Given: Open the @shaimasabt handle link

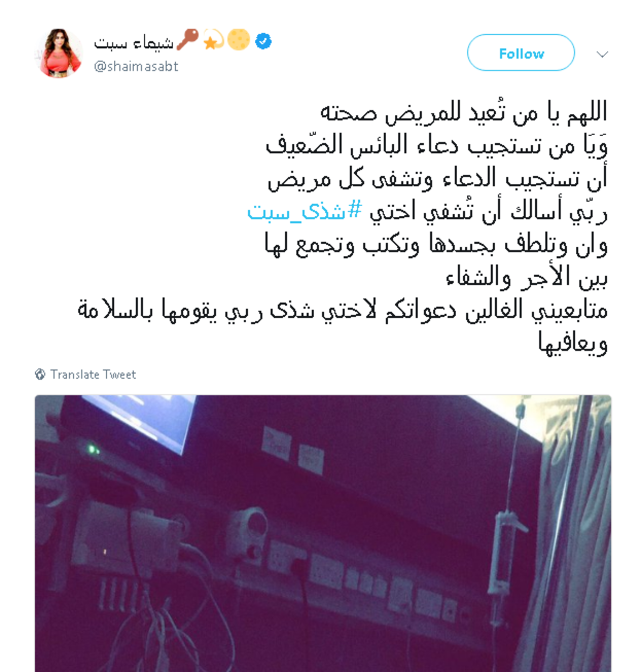Looking at the screenshot, I should click(136, 66).
